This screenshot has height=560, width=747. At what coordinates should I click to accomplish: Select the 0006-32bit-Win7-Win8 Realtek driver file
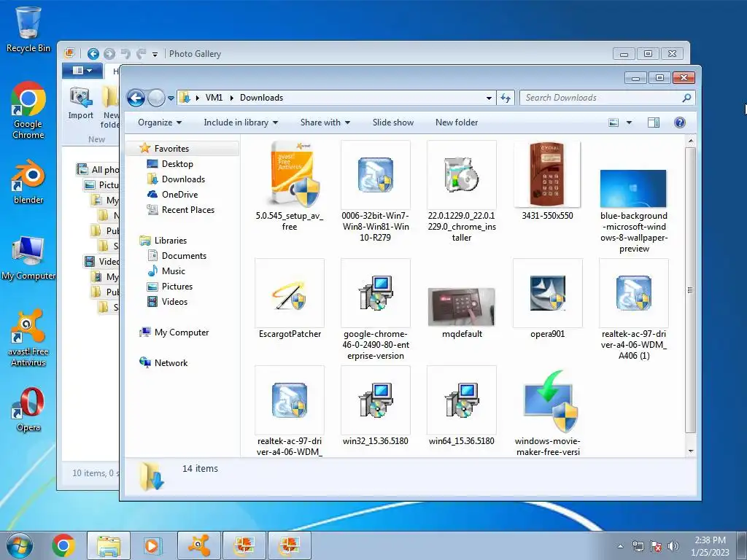click(376, 190)
